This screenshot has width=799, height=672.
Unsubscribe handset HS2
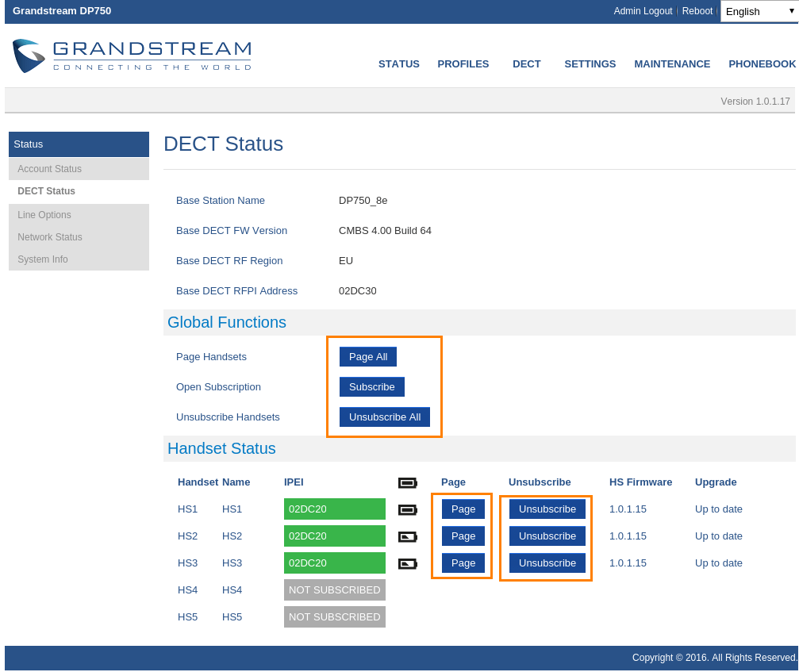(x=547, y=536)
